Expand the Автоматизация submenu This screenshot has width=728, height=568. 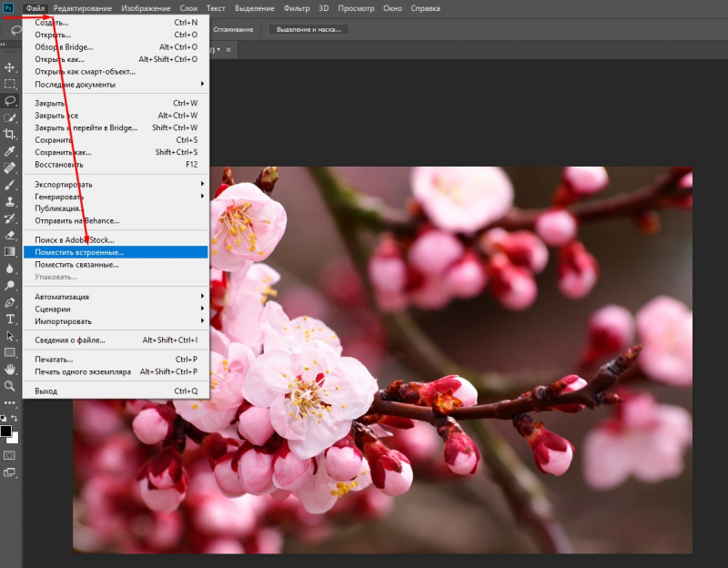click(116, 297)
